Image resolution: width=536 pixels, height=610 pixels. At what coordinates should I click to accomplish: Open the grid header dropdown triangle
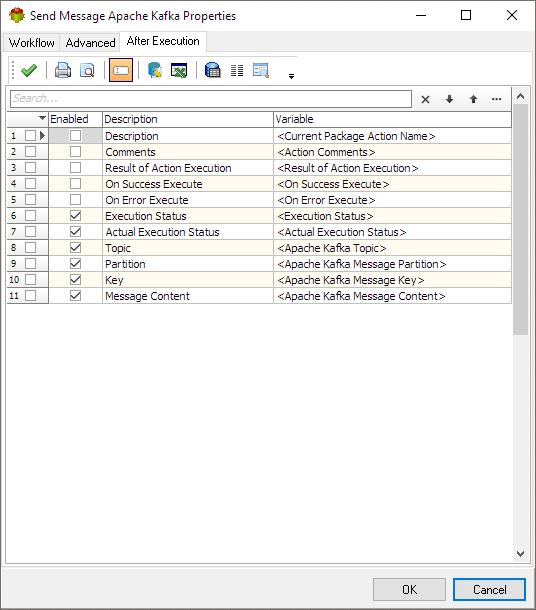pyautogui.click(x=42, y=118)
